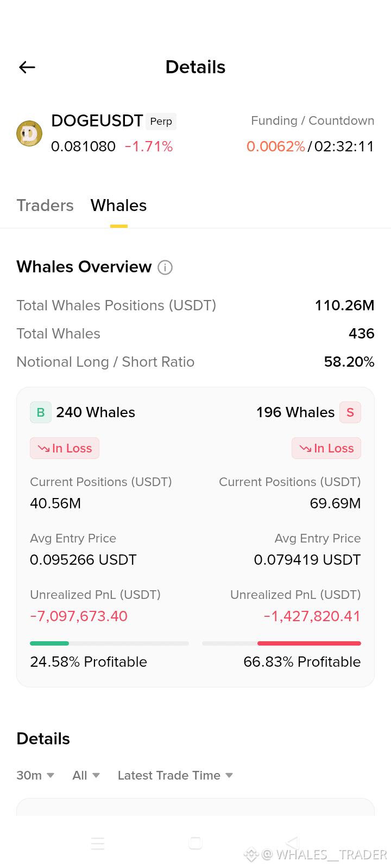This screenshot has height=868, width=391.
Task: Tap the left In Loss tag
Action: 65,448
